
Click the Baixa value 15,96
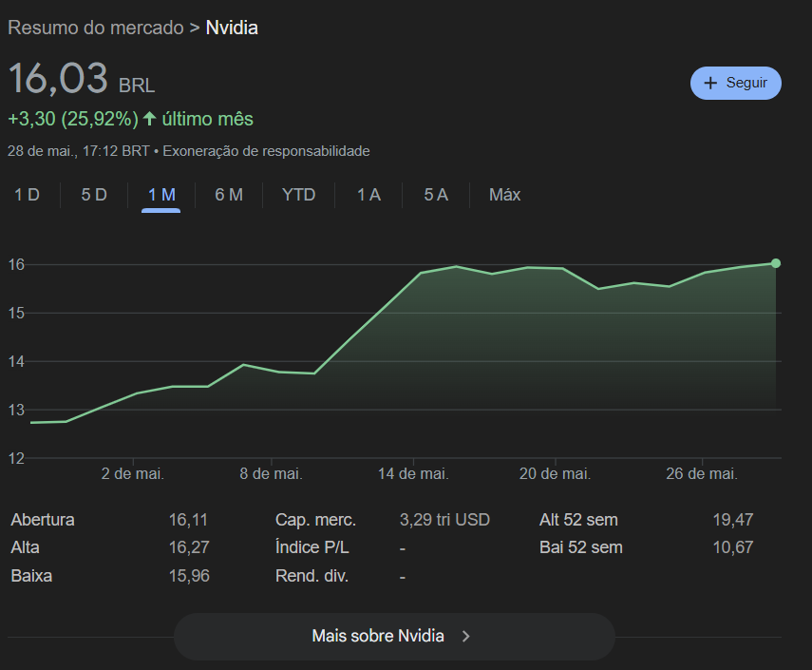click(x=189, y=576)
